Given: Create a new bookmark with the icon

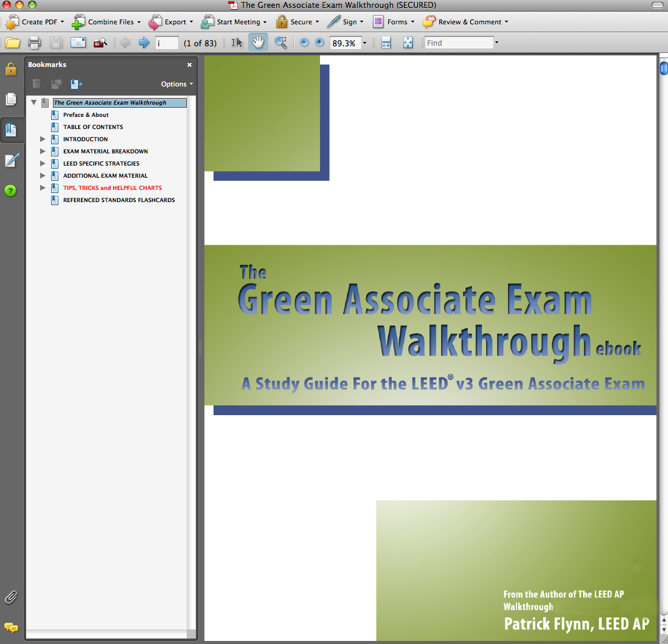Looking at the screenshot, I should [x=56, y=84].
